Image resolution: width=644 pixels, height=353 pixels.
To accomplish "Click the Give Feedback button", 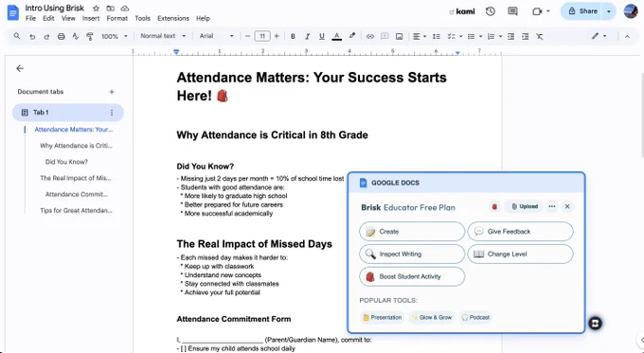I will pos(520,232).
